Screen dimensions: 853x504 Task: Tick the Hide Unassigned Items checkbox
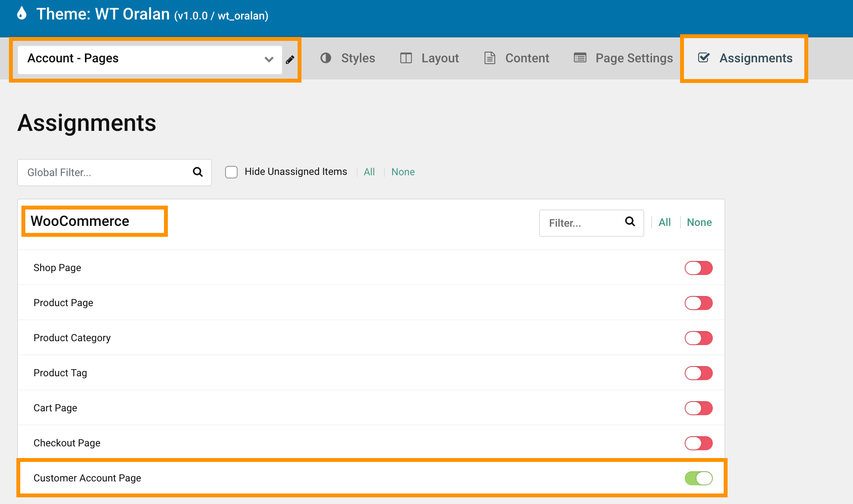(x=231, y=172)
